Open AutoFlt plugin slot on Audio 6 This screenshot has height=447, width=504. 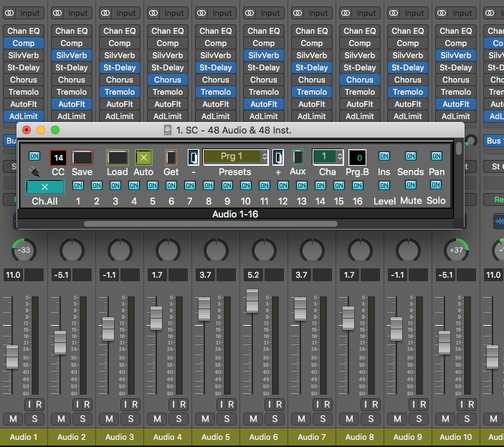click(x=264, y=104)
